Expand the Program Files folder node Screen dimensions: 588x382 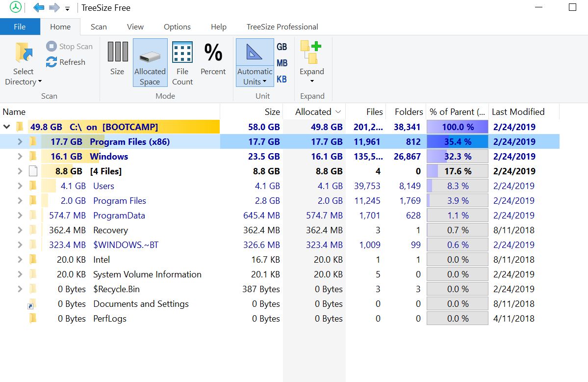pos(20,201)
